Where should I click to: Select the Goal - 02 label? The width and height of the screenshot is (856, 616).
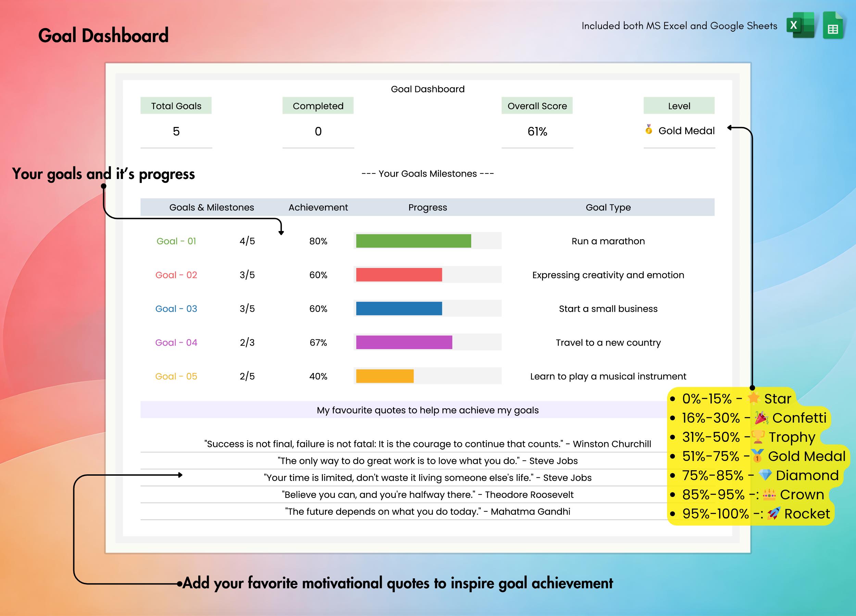click(176, 274)
